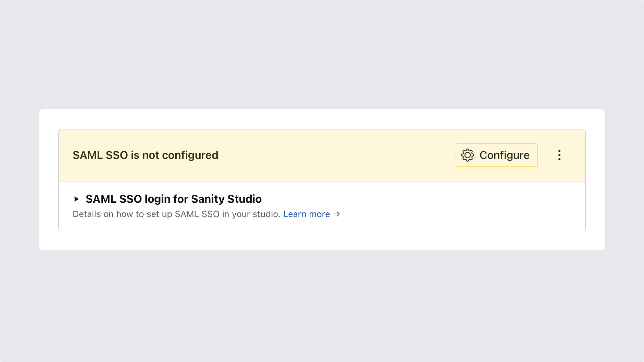
Task: Click the black disclosure triangle icon
Action: click(76, 199)
